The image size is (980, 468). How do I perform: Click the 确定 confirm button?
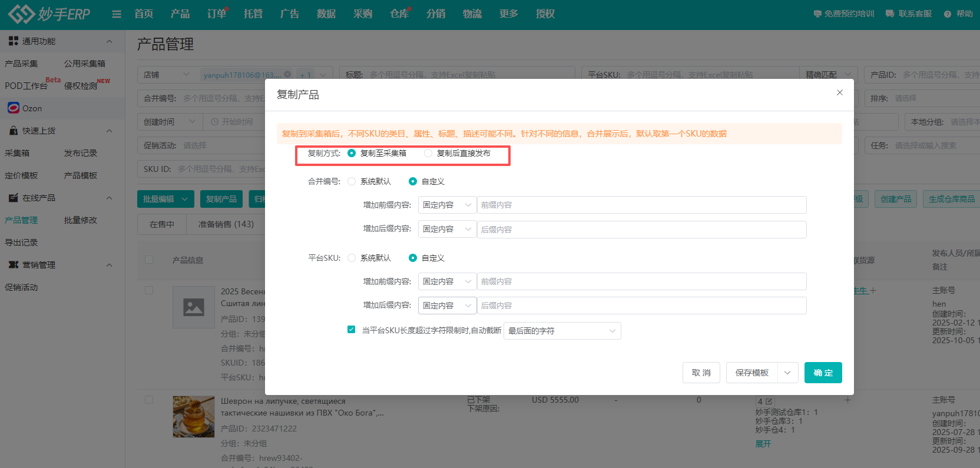click(823, 373)
